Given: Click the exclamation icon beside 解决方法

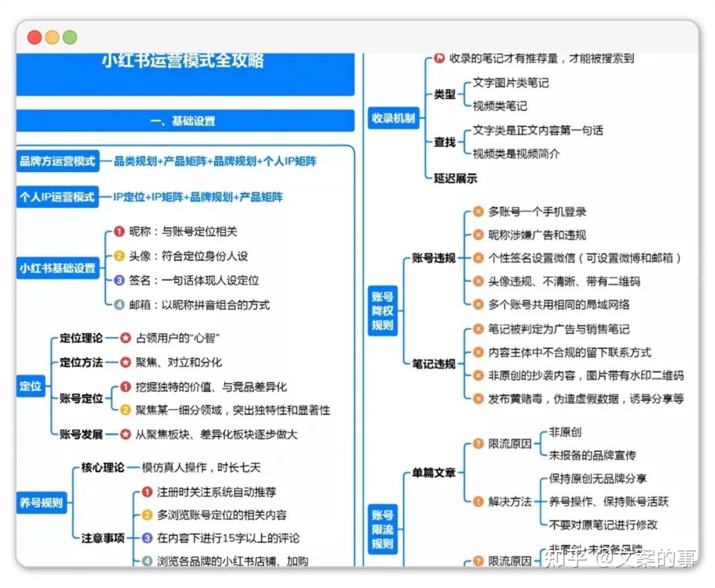Looking at the screenshot, I should coord(478,502).
